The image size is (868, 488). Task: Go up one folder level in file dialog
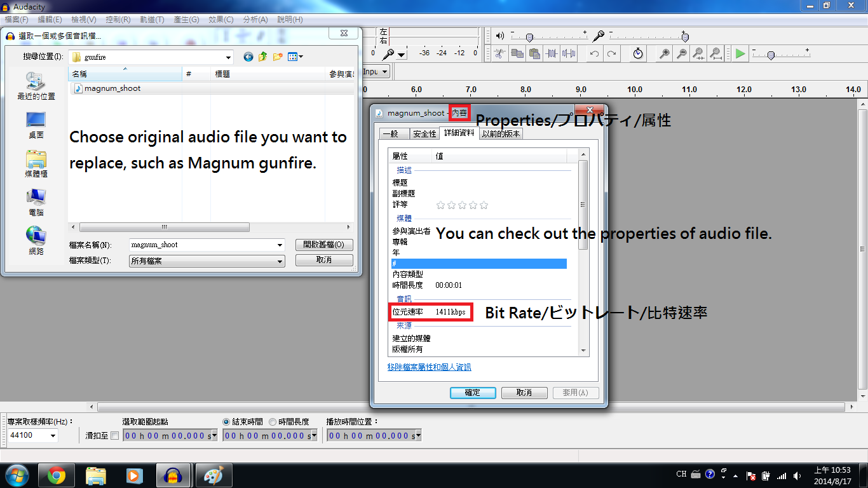[x=263, y=57]
